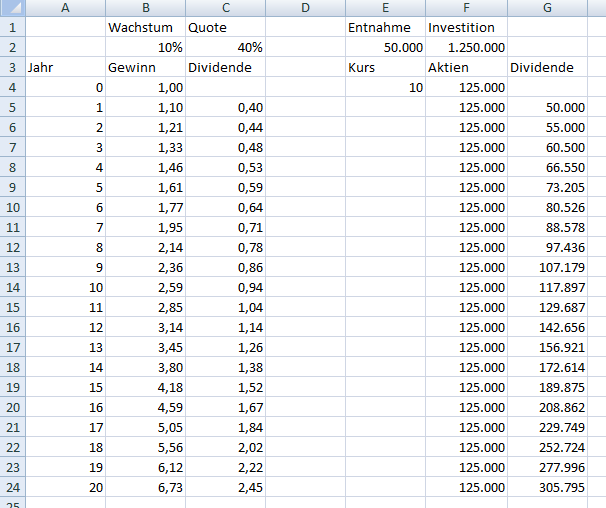
Task: Select column A header
Action: pyautogui.click(x=65, y=8)
